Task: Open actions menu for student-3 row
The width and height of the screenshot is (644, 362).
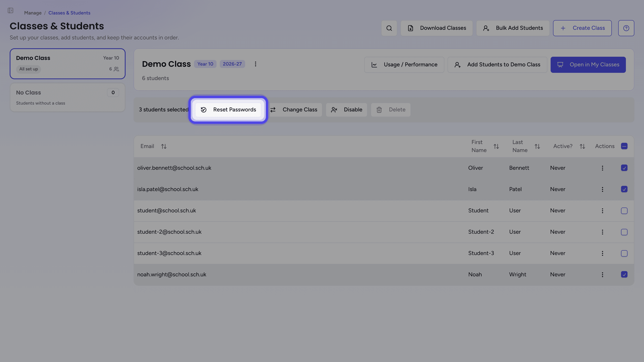Action: coord(602,253)
